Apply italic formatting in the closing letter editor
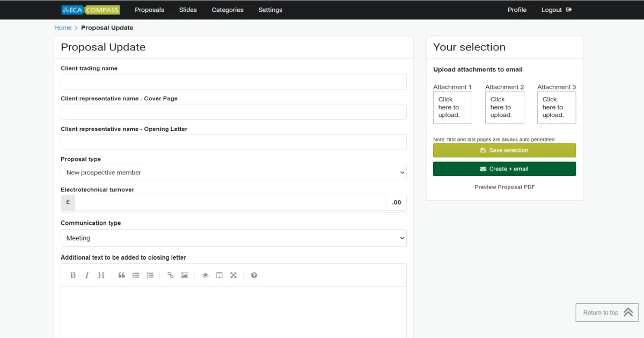This screenshot has height=338, width=644. click(87, 275)
